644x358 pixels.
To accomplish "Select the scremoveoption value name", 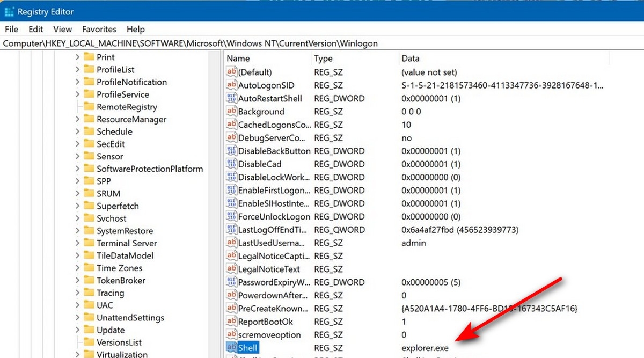I will 269,335.
